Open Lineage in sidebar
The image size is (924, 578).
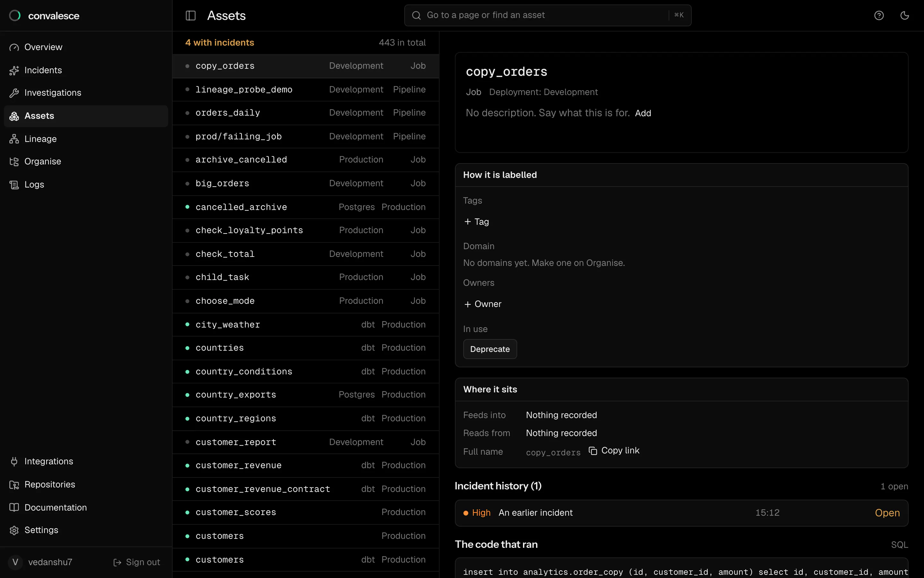point(86,139)
